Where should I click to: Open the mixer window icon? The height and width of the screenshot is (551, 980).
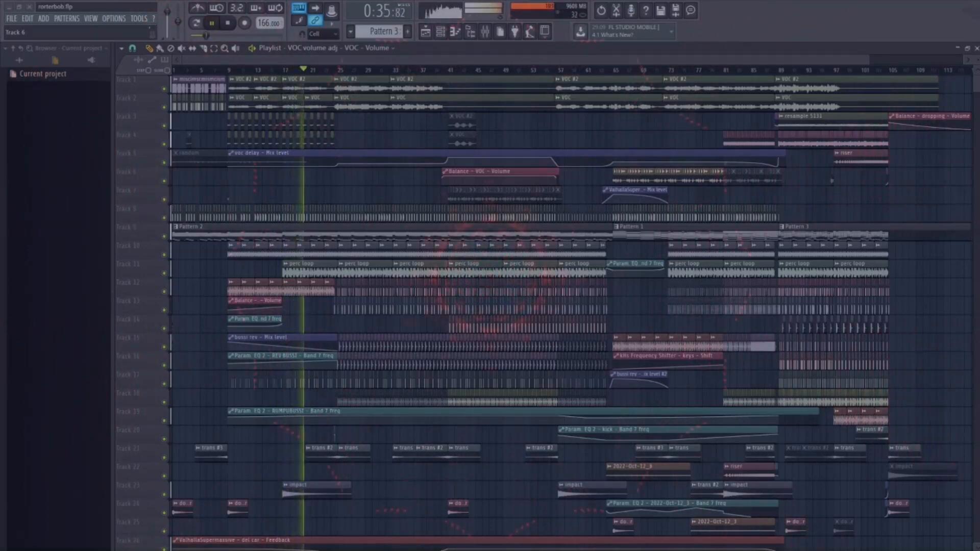coord(485,32)
